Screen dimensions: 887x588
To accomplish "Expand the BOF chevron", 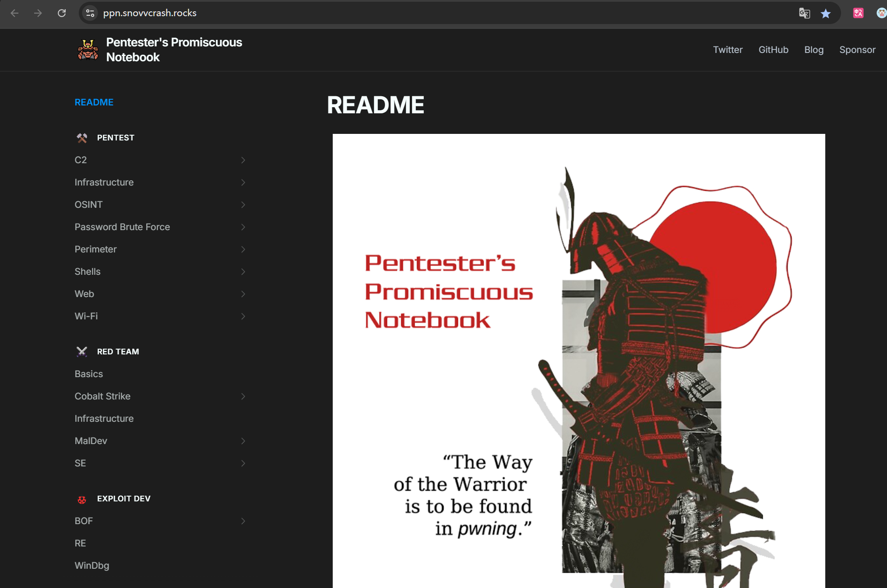I will [x=243, y=521].
